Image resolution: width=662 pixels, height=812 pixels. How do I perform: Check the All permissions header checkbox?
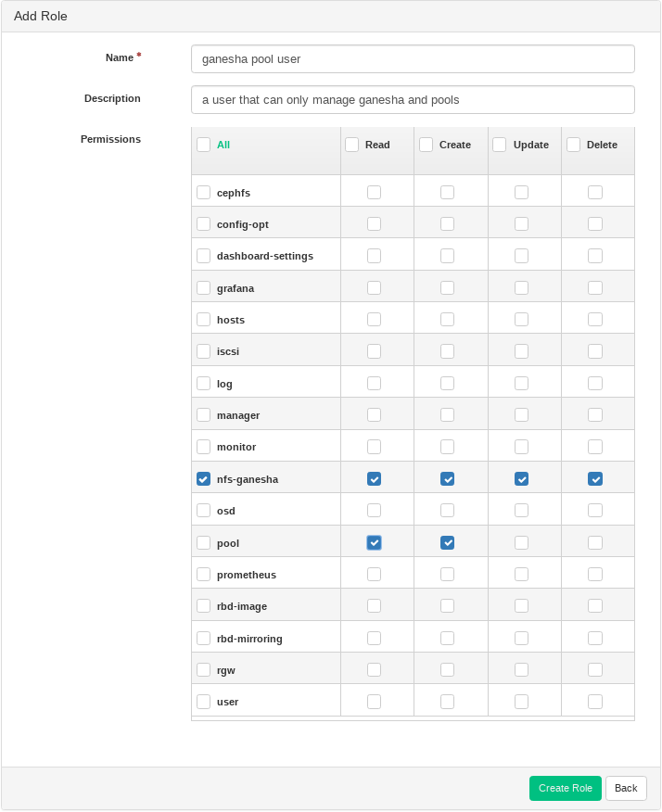pos(203,145)
